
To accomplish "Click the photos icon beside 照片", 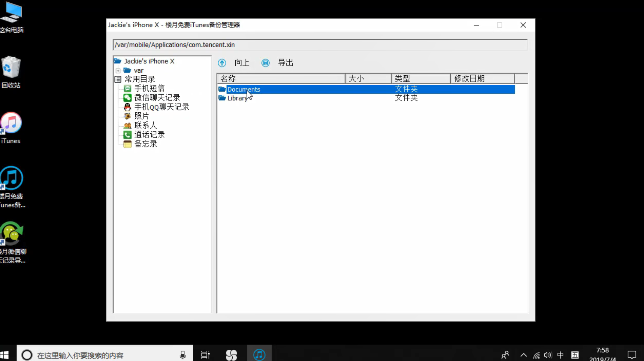I will pos(127,116).
